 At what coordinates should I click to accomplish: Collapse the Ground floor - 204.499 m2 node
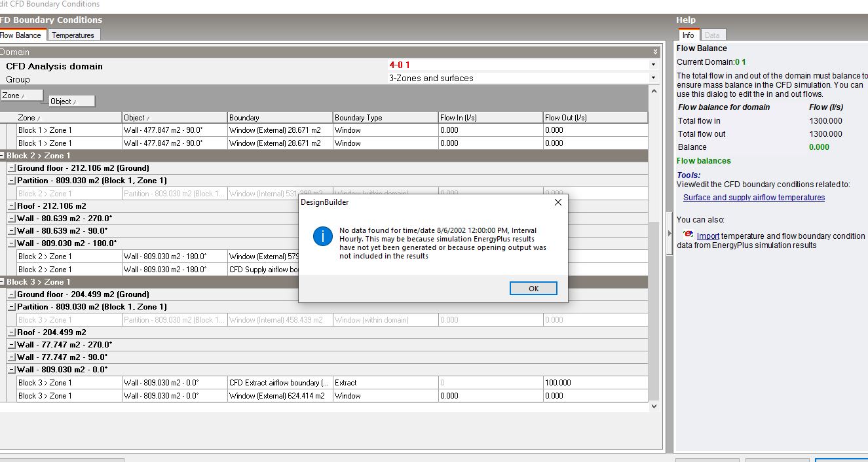[12, 294]
